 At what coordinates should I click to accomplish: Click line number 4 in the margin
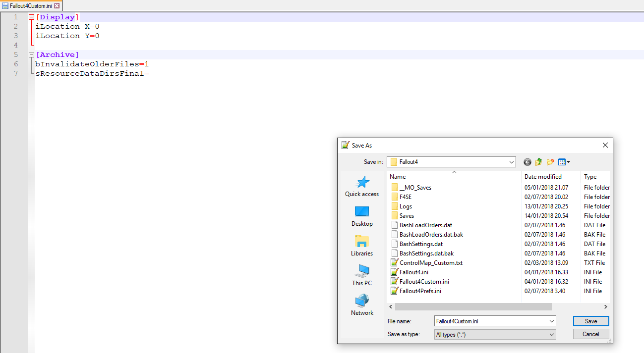point(16,45)
